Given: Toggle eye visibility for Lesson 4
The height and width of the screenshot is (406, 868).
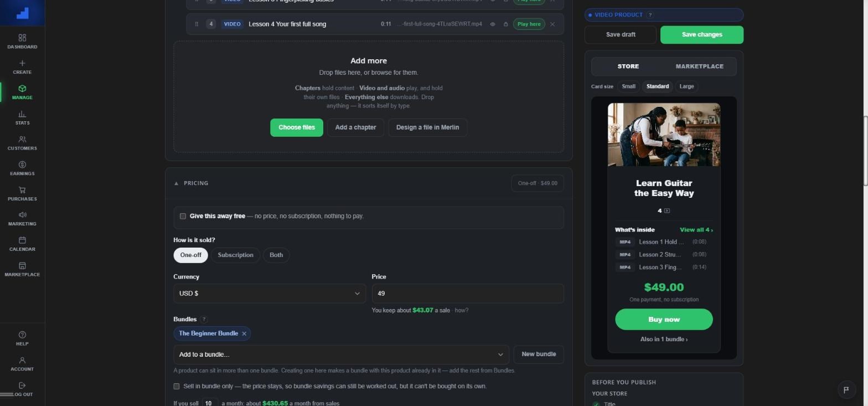Looking at the screenshot, I should pyautogui.click(x=492, y=24).
